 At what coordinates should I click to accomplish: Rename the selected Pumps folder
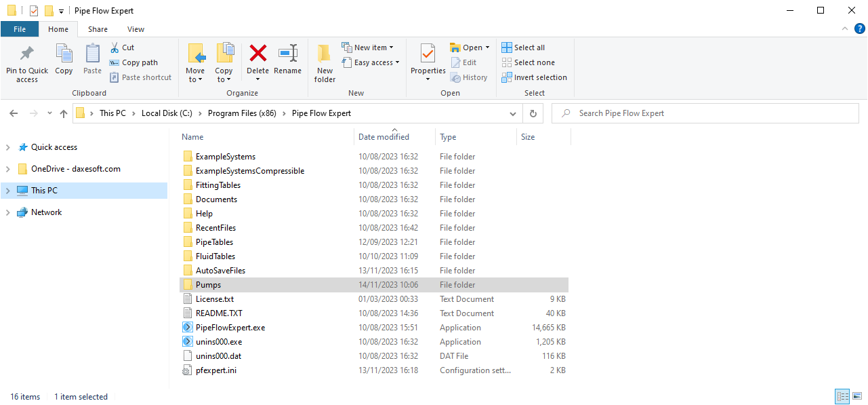[x=288, y=59]
